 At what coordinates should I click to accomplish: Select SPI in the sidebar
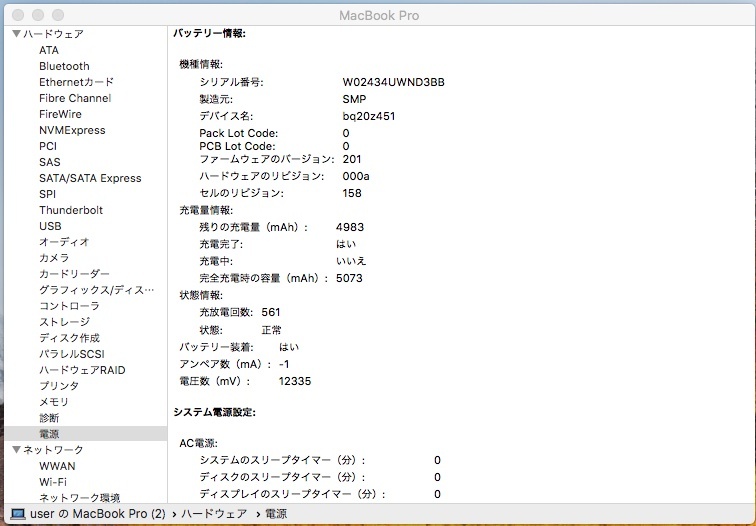click(47, 194)
